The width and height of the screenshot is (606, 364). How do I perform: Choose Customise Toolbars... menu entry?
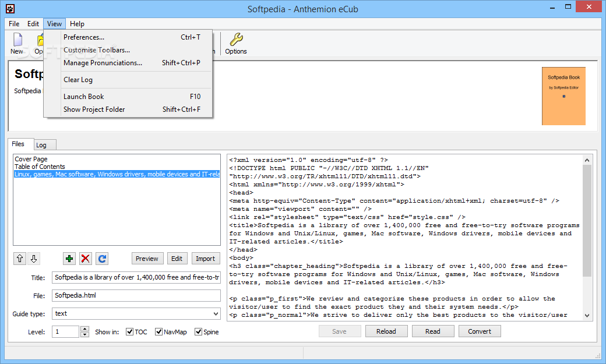(128, 50)
